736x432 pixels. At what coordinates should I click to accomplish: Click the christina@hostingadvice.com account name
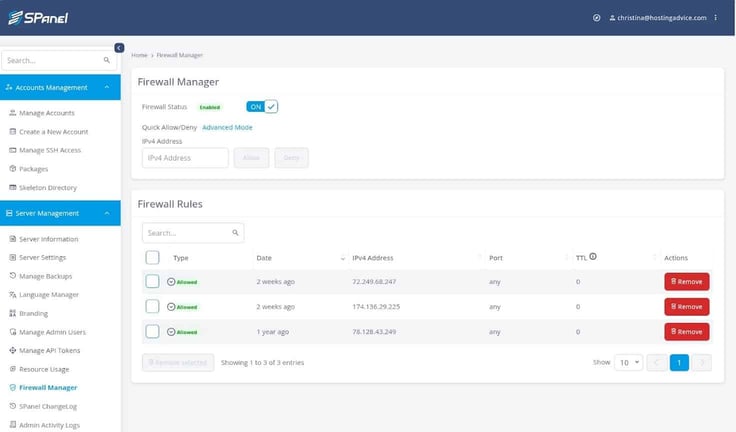661,18
